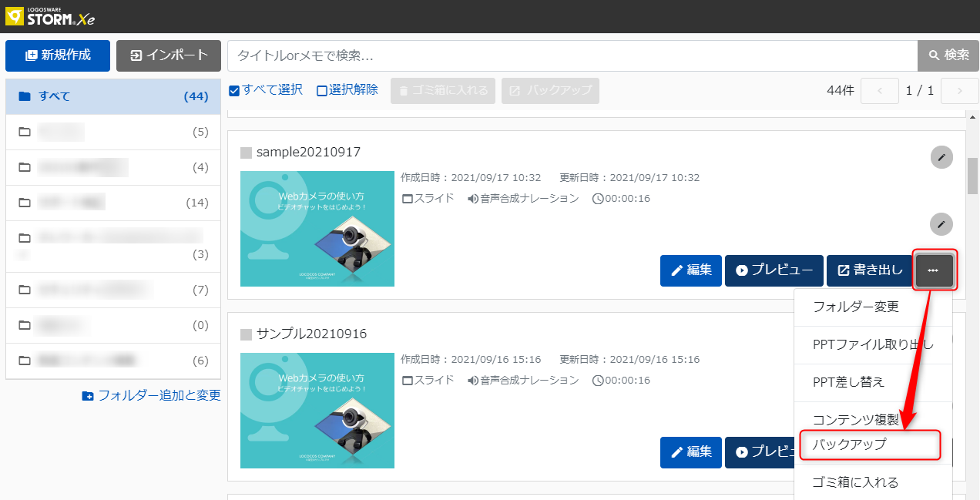The image size is (980, 500).
Task: Click the インポート button
Action: click(x=169, y=55)
